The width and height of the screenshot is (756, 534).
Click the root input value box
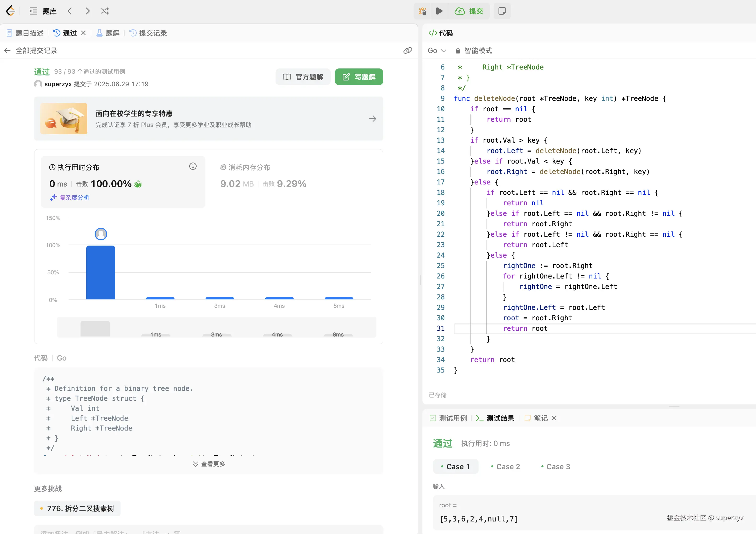(x=594, y=513)
